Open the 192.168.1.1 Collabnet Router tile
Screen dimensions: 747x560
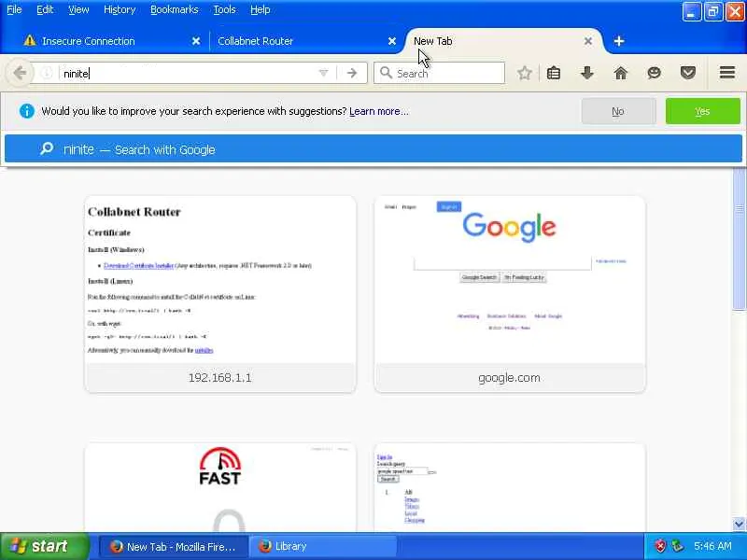219,294
